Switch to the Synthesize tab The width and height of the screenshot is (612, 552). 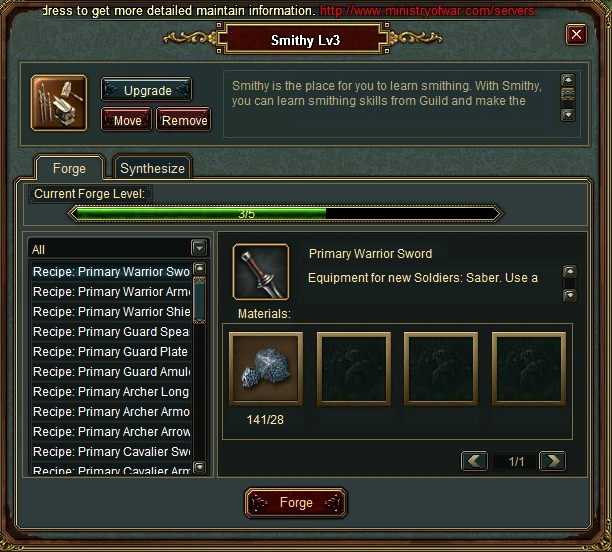pyautogui.click(x=152, y=168)
